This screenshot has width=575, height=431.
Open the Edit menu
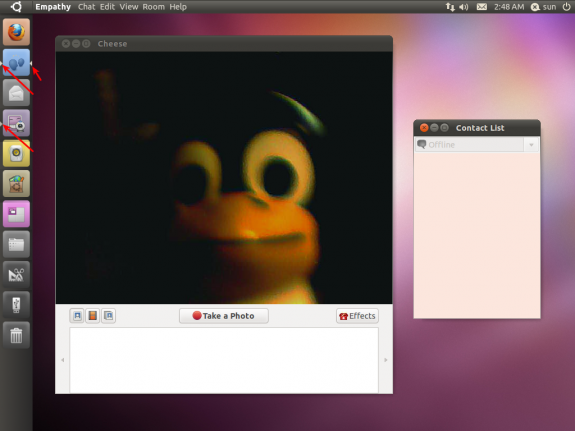[107, 7]
